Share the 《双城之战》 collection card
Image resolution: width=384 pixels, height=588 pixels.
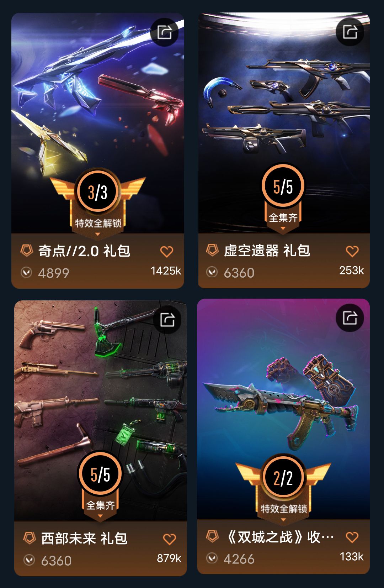click(350, 318)
